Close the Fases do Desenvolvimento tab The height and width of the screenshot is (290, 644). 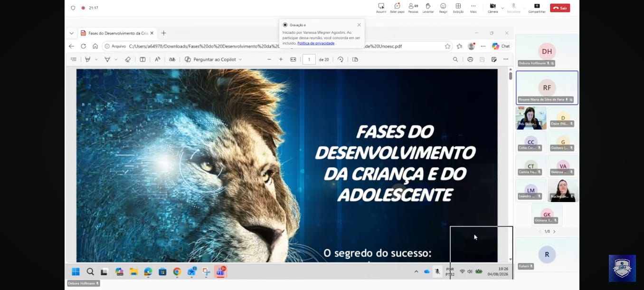(x=152, y=33)
